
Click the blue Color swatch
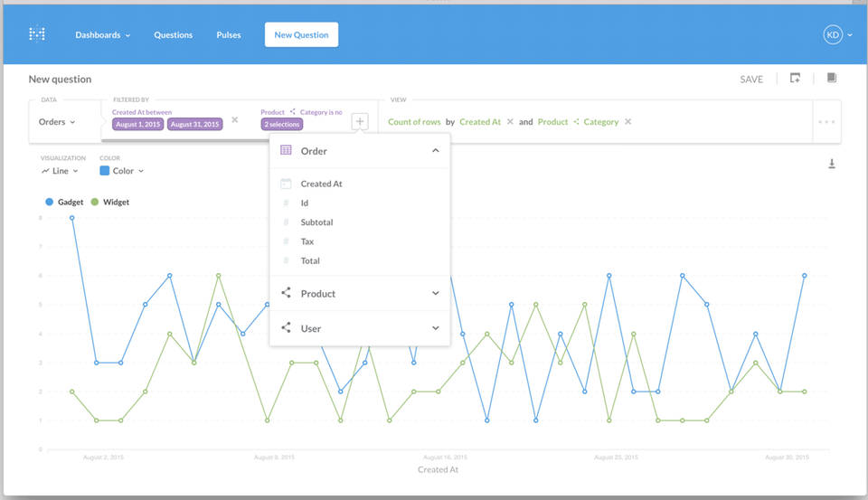coord(105,171)
